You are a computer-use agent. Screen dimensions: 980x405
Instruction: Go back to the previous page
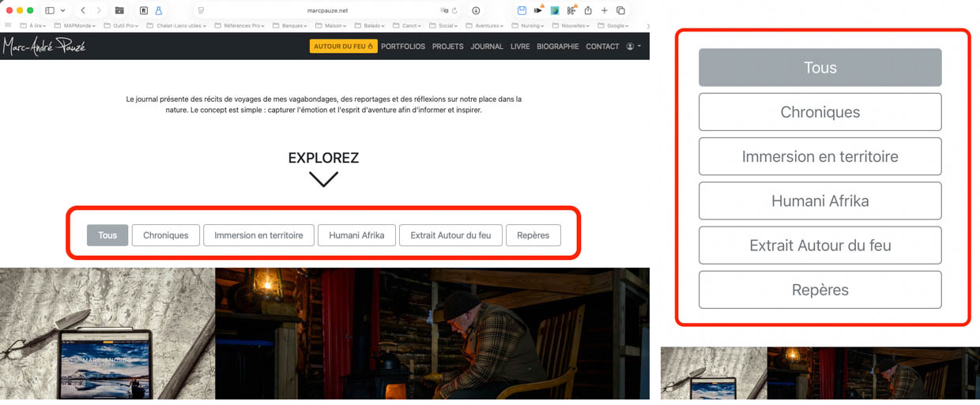[83, 10]
